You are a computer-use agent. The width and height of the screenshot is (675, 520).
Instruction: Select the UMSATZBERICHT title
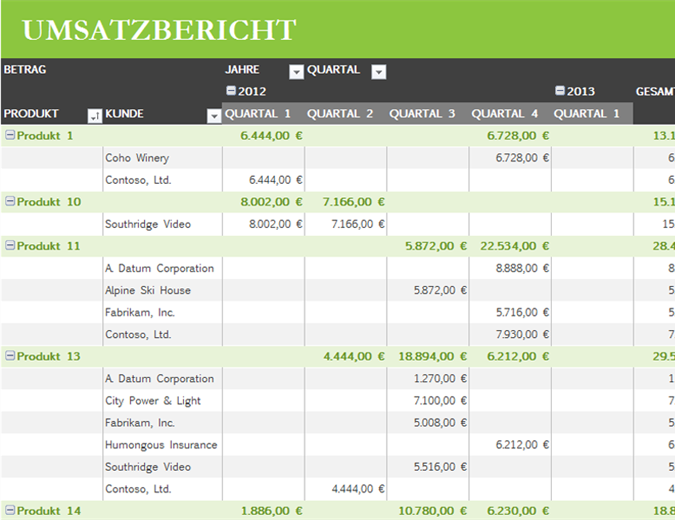[159, 30]
